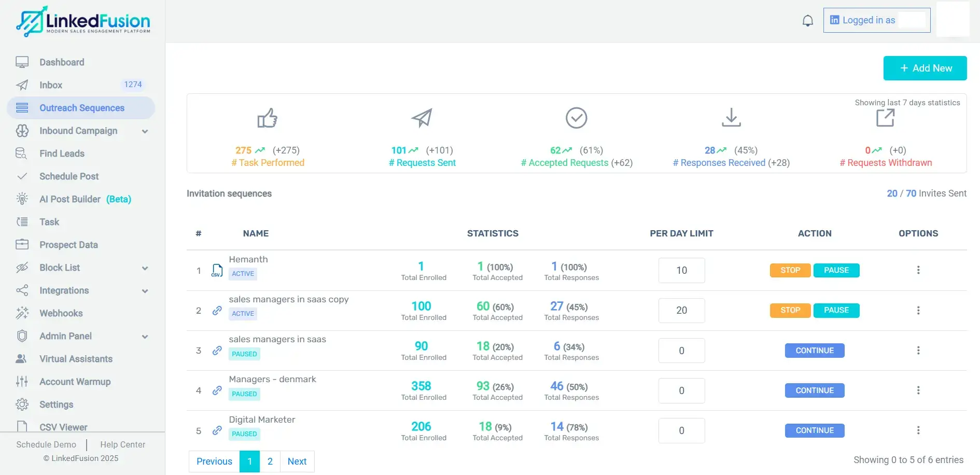Image resolution: width=980 pixels, height=475 pixels.
Task: Open Virtual Assistants in sidebar
Action: coord(81,359)
